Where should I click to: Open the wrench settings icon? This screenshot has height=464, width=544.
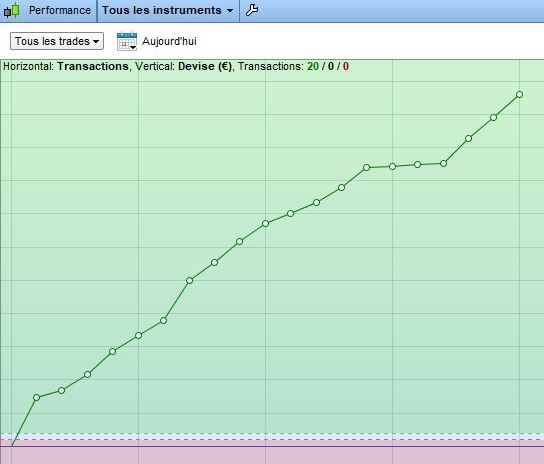(x=252, y=10)
